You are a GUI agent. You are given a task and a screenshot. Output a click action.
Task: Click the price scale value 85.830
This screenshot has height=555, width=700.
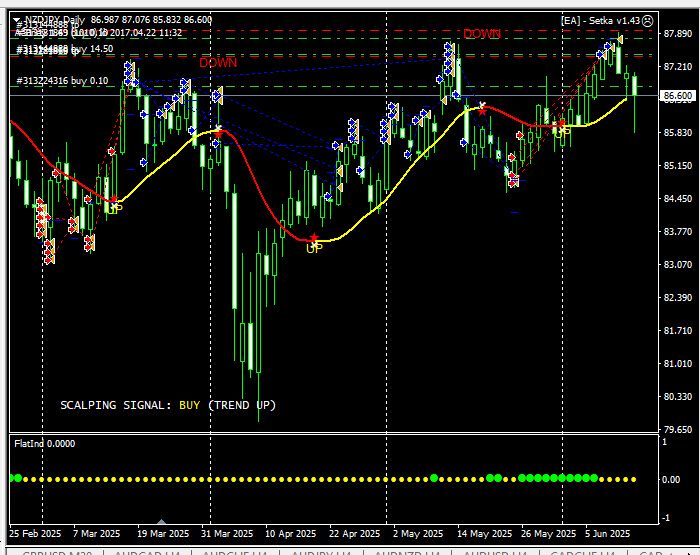(x=678, y=133)
